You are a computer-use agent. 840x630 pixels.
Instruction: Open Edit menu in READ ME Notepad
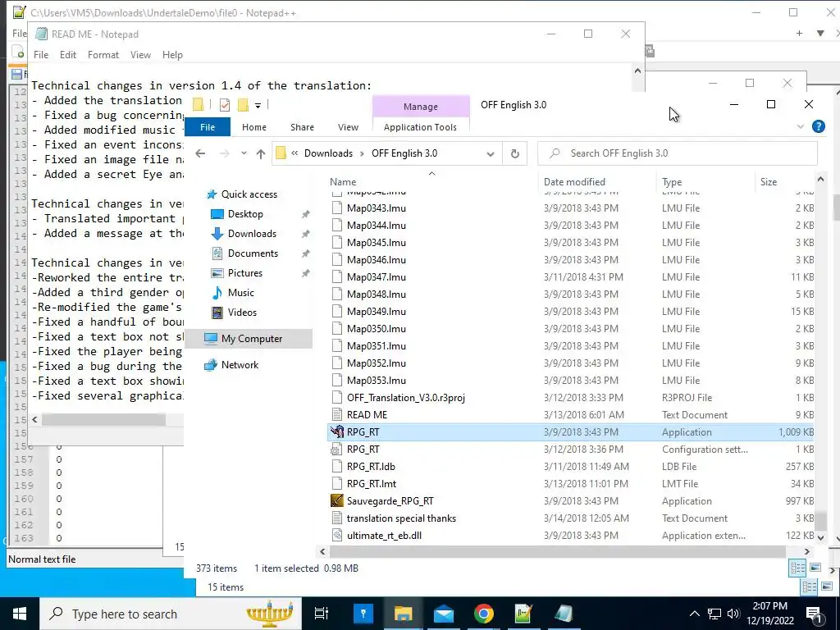68,55
